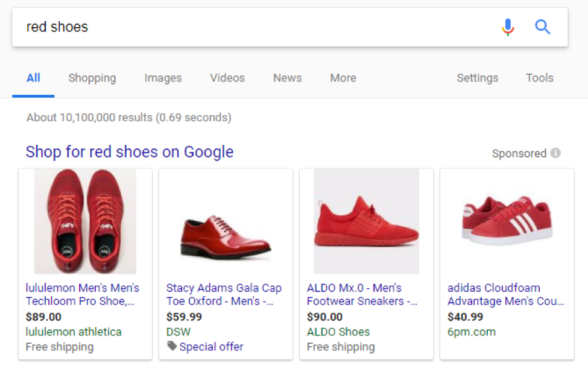Open the Shopping tab
Viewport: 588px width, 377px height.
(x=92, y=78)
